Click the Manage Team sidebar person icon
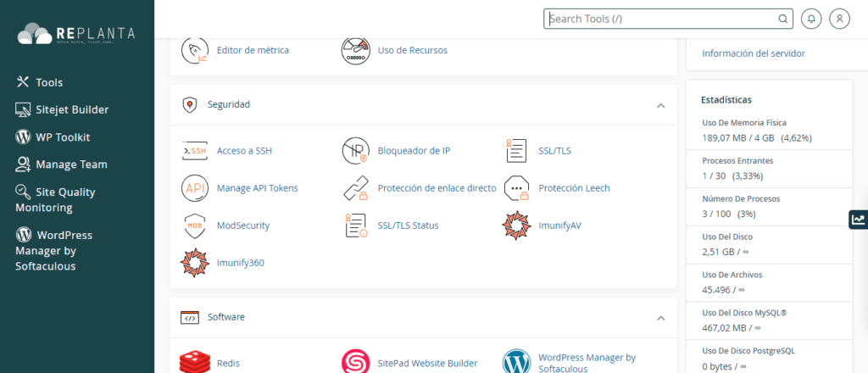The width and height of the screenshot is (868, 373). (x=23, y=164)
